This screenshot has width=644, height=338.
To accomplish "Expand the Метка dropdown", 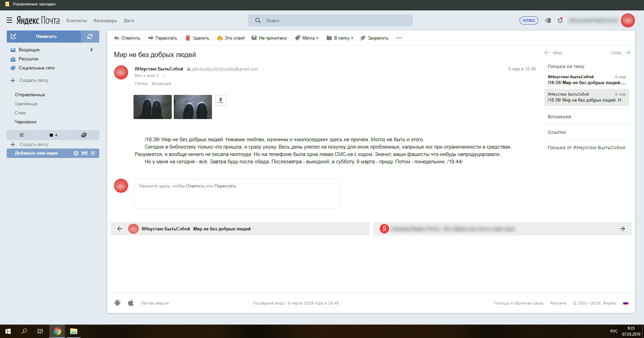I will (x=307, y=38).
